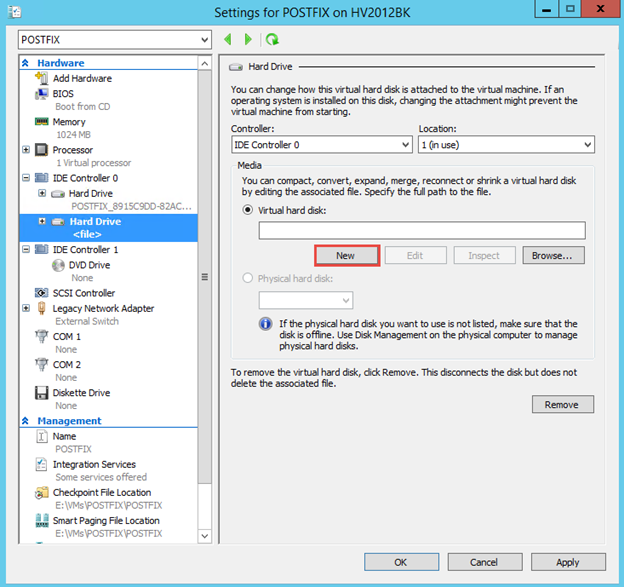Select the Checkpoint File Location item
624x587 pixels.
102,492
